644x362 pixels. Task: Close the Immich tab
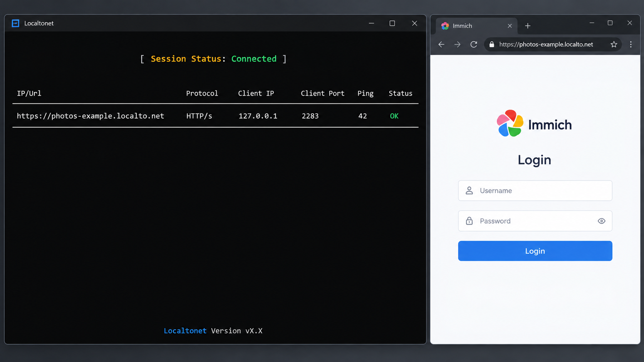pyautogui.click(x=510, y=26)
